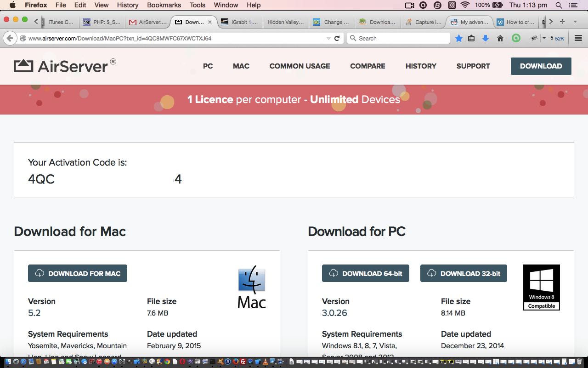Open the Tools menu
The image size is (588, 368).
[198, 5]
